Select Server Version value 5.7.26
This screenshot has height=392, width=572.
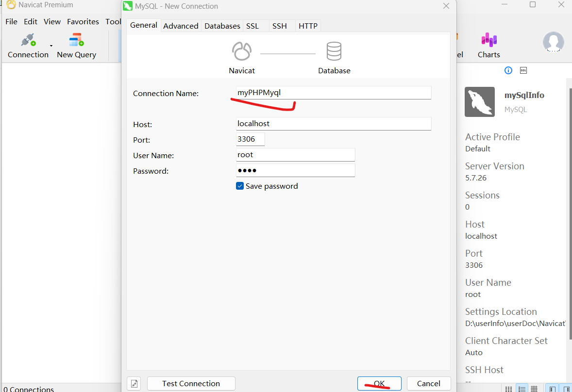pyautogui.click(x=476, y=178)
